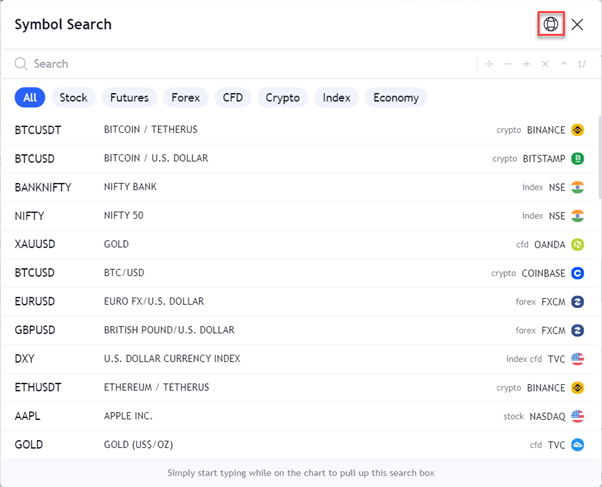Image resolution: width=602 pixels, height=487 pixels.
Task: Select BITCOIN / U.S. DOLLAR description
Action: [156, 158]
